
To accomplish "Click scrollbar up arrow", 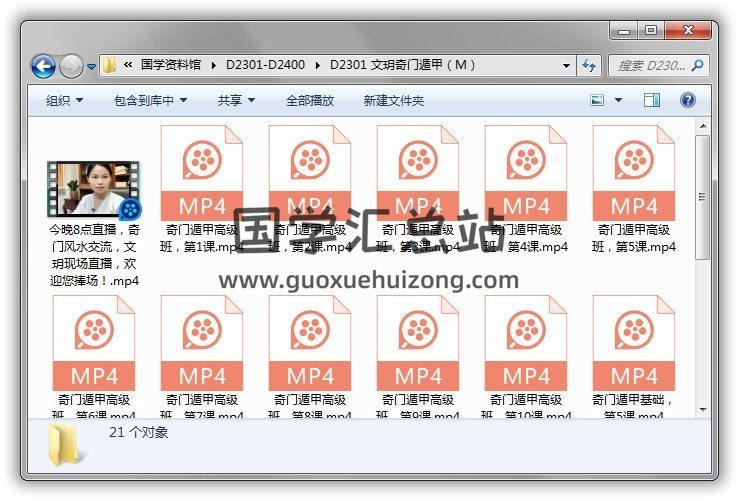I will click(703, 126).
